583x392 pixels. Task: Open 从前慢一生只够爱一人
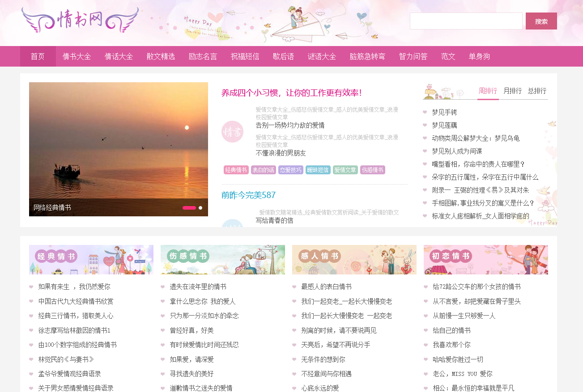[x=464, y=316]
